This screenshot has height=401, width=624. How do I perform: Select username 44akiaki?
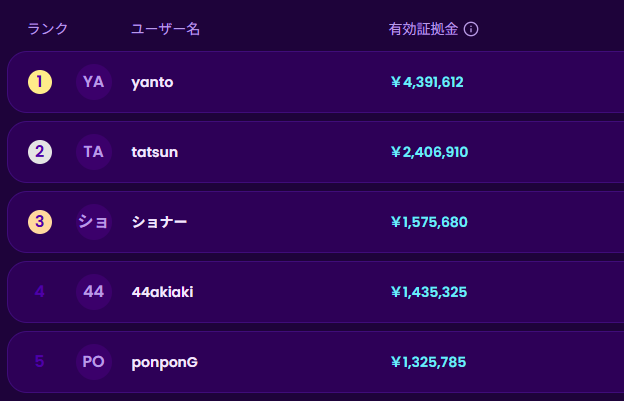(162, 292)
